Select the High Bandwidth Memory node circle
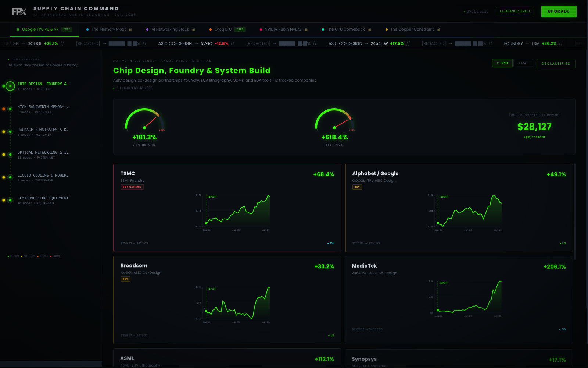Image resolution: width=588 pixels, height=368 pixels. pos(10,109)
